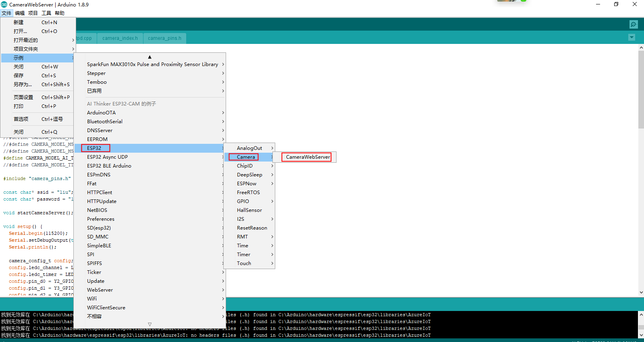
Task: Open the 帮助 menu
Action: click(x=60, y=13)
